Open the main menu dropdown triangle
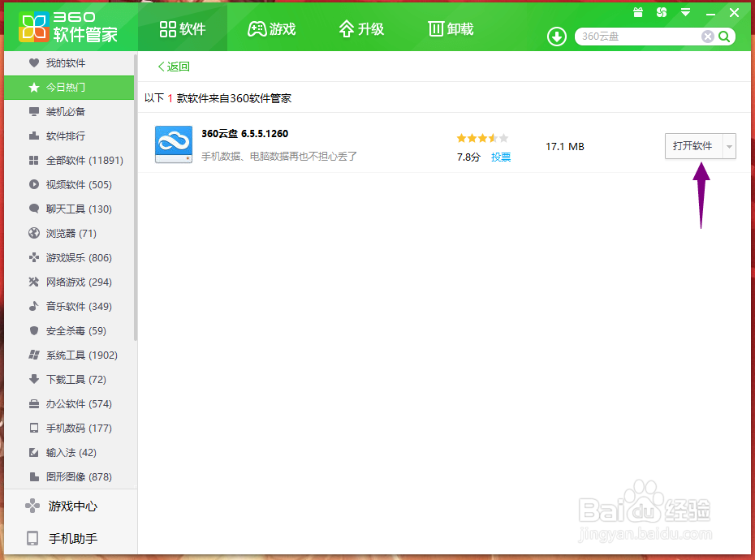The width and height of the screenshot is (755, 560). (686, 12)
